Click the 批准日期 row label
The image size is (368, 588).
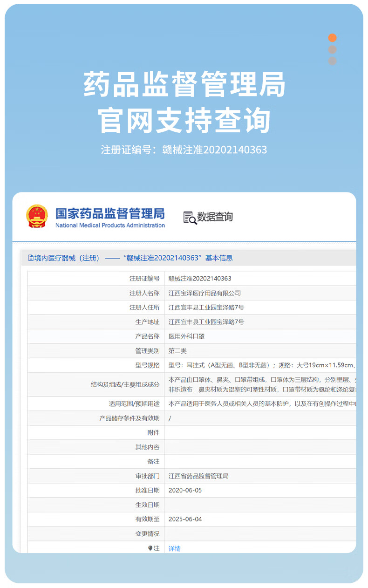147,491
